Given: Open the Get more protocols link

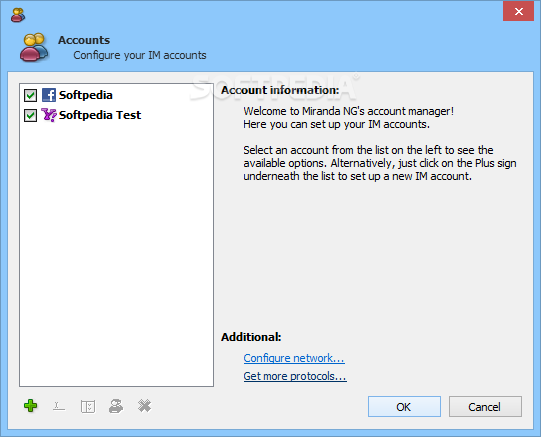Looking at the screenshot, I should (295, 376).
